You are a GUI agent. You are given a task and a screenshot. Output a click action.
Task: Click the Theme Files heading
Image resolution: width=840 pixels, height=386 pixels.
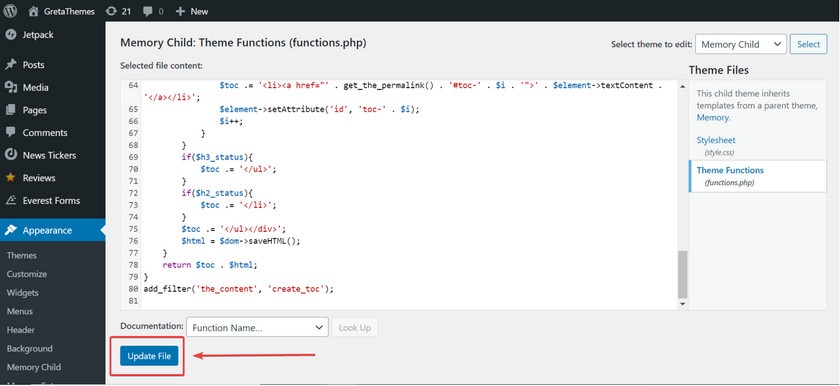tap(718, 70)
